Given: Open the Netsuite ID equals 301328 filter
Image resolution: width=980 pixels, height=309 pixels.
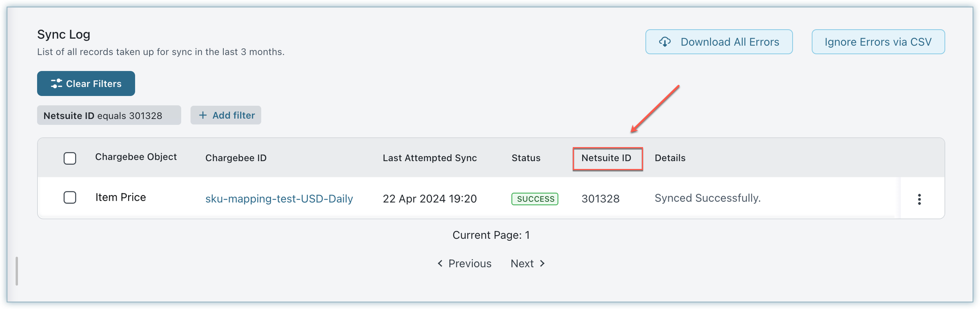Looking at the screenshot, I should [x=109, y=116].
